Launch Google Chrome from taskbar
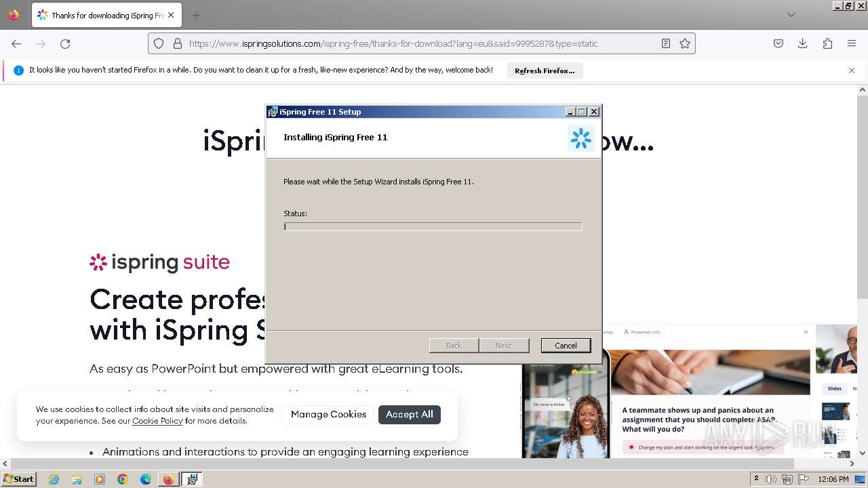 click(x=123, y=479)
